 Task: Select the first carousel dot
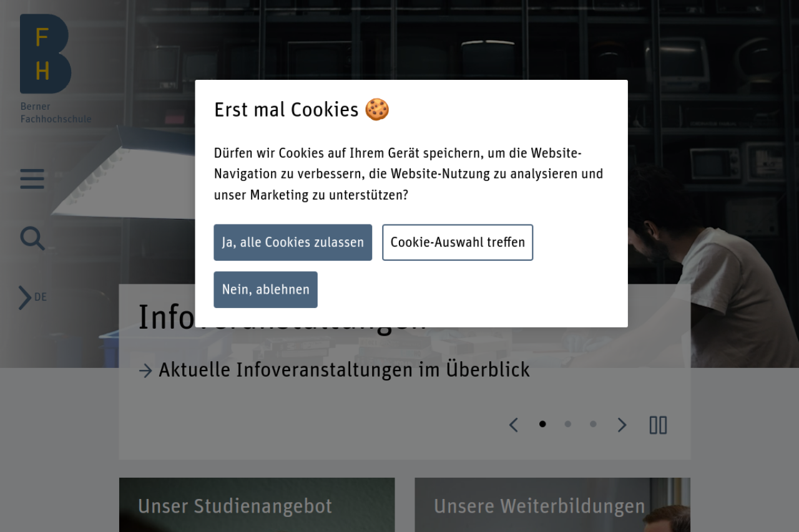542,424
